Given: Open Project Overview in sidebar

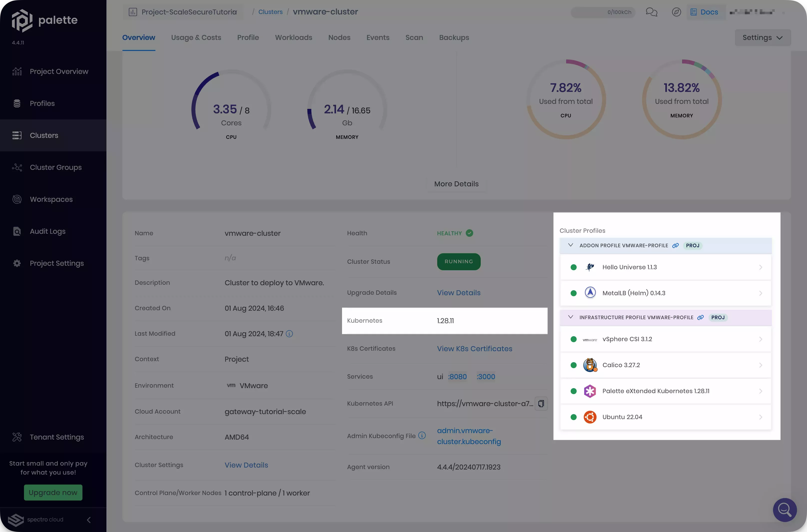Looking at the screenshot, I should 53,71.
